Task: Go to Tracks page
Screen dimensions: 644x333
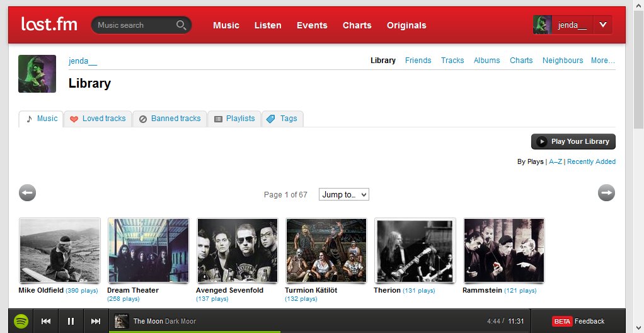Action: pyautogui.click(x=452, y=61)
